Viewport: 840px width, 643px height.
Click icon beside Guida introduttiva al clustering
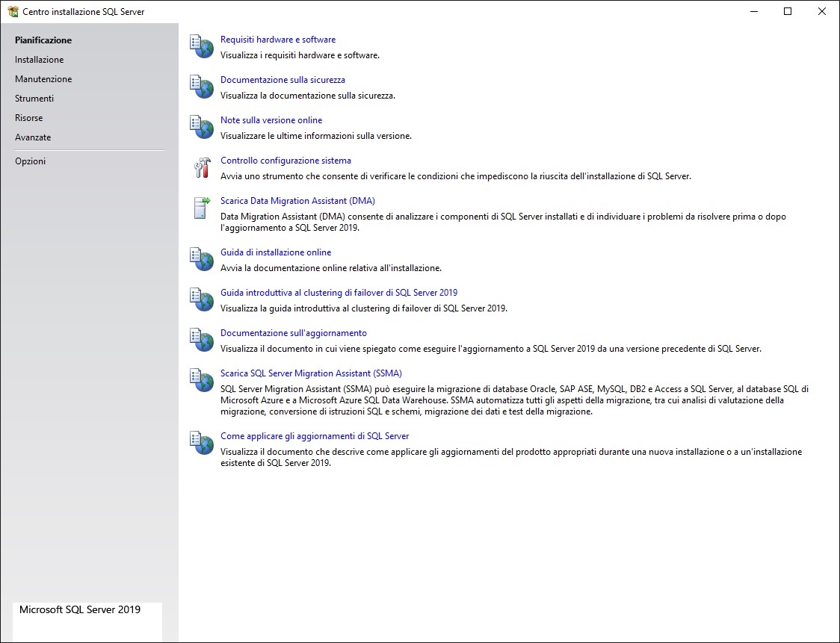202,299
